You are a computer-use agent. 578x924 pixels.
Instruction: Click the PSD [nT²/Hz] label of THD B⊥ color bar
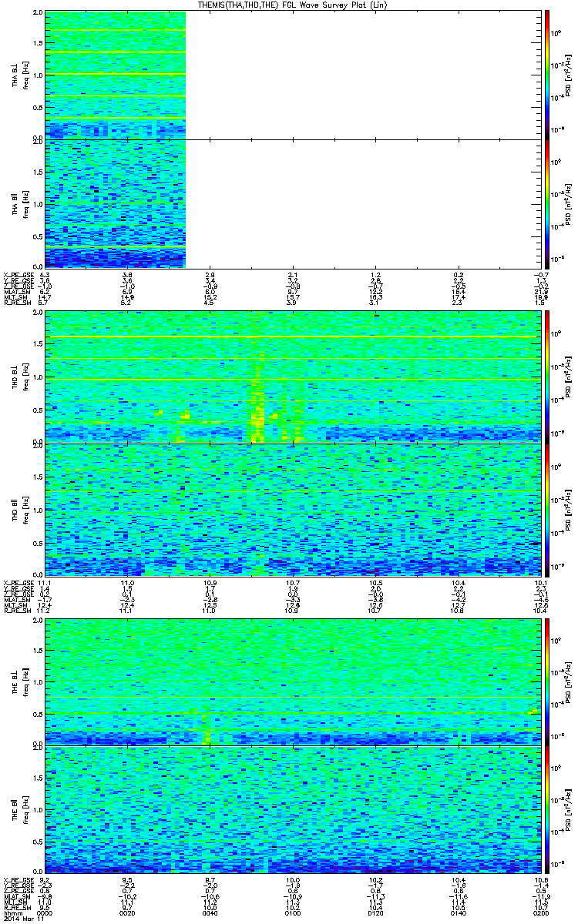[569, 377]
